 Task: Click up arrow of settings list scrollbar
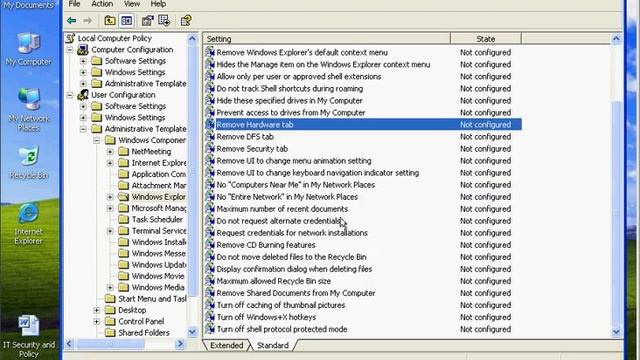[616, 39]
